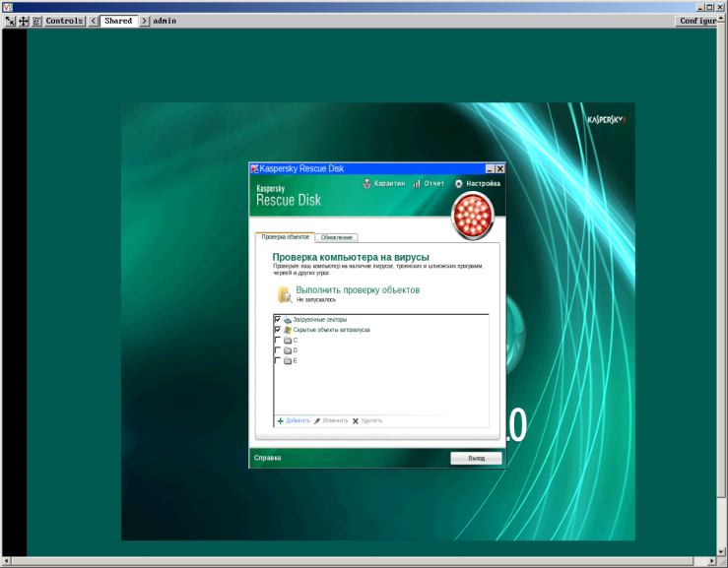728x568 pixels.
Task: Close the Kaspersky Rescue Disk window
Action: click(500, 169)
